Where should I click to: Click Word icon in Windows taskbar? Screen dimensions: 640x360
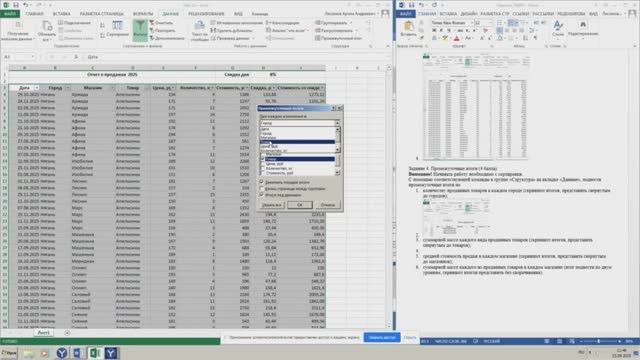[78, 353]
